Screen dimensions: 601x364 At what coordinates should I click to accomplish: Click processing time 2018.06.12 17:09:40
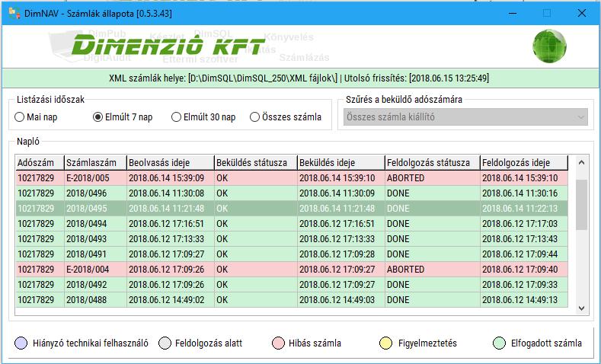click(519, 270)
